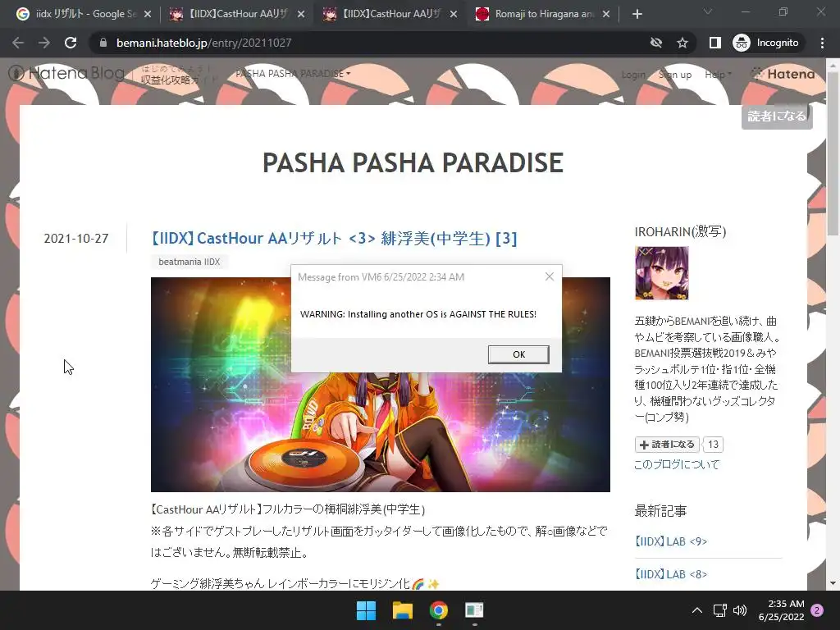Viewport: 840px width, 630px height.
Task: Click the network icon in system tray
Action: click(720, 610)
